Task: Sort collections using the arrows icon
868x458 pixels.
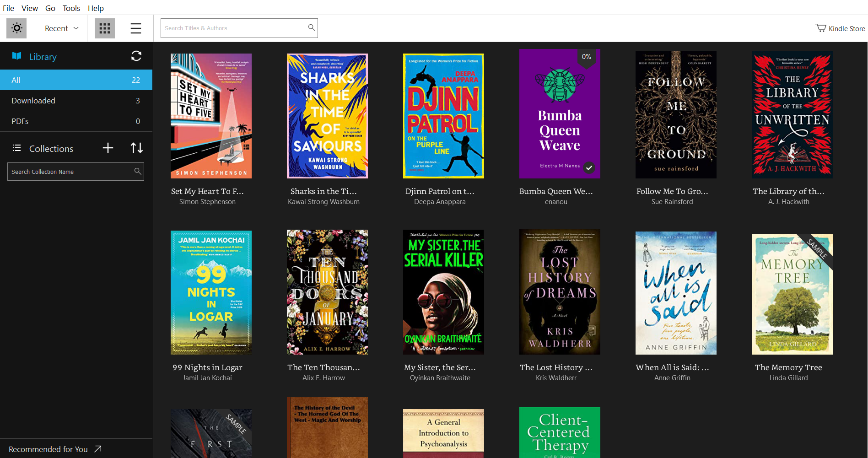Action: (137, 148)
